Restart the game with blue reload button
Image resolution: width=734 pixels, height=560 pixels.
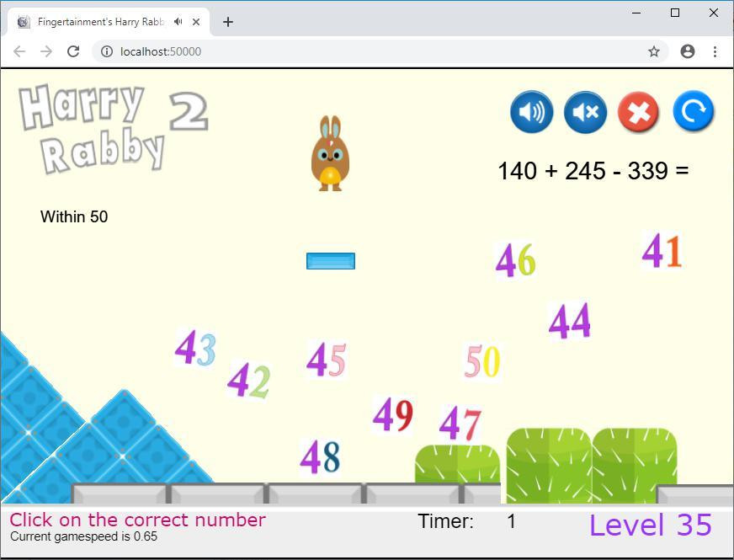coord(694,111)
